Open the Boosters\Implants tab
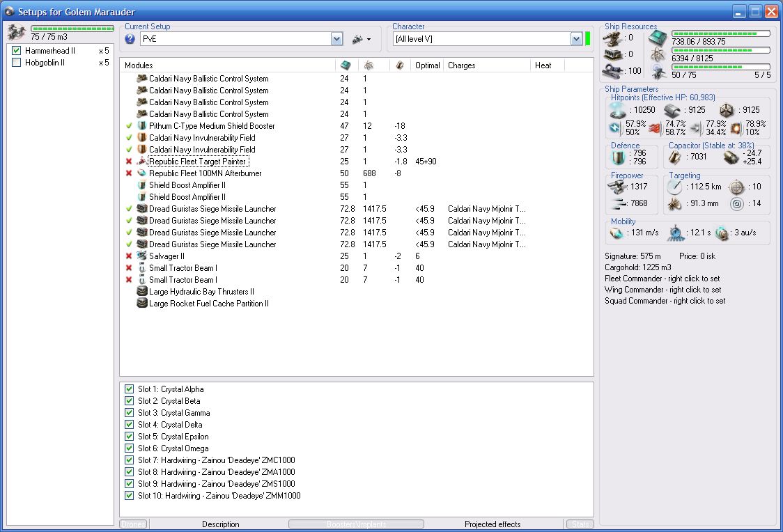Image resolution: width=783 pixels, height=532 pixels. click(x=356, y=524)
